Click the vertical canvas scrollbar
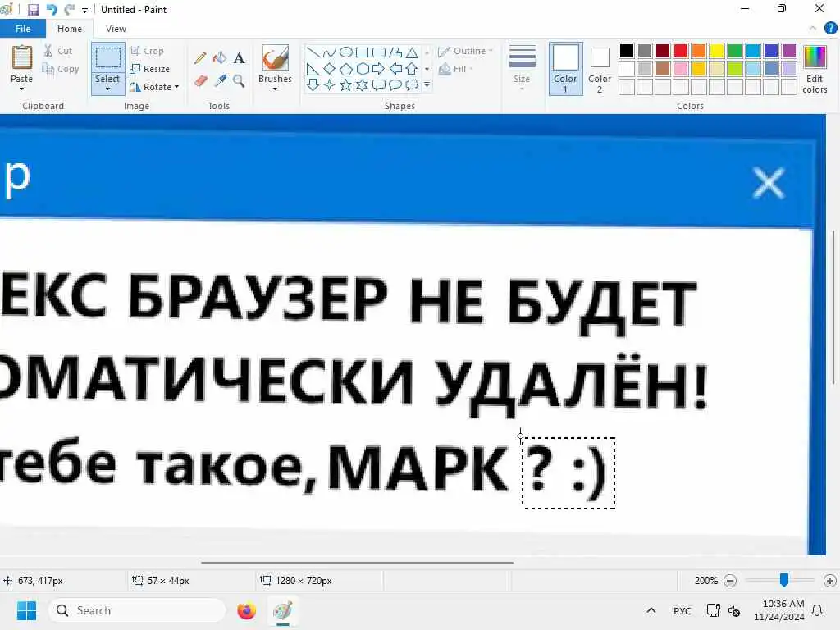Viewport: 840px width, 630px height. (x=833, y=307)
